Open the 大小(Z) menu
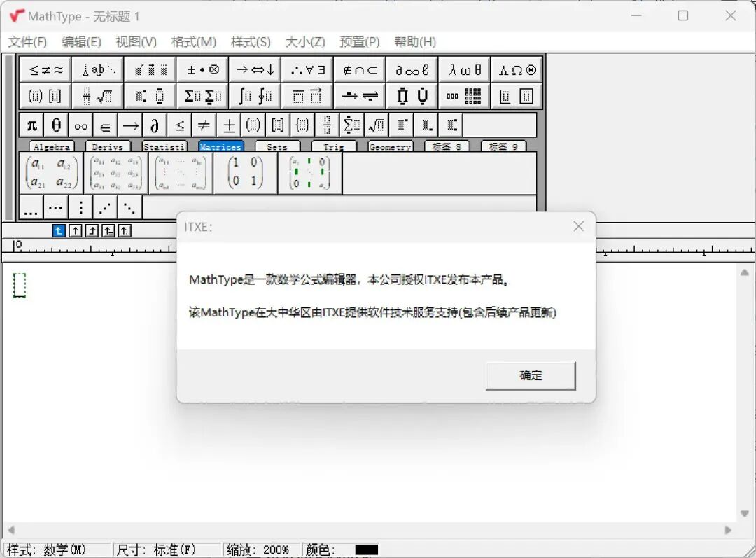This screenshot has width=756, height=558. 305,42
